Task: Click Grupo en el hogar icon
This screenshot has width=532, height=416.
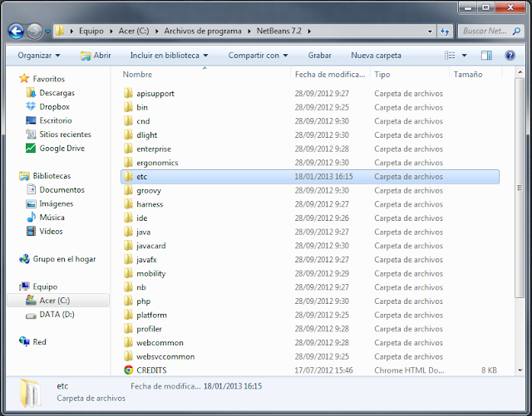Action: (24, 259)
